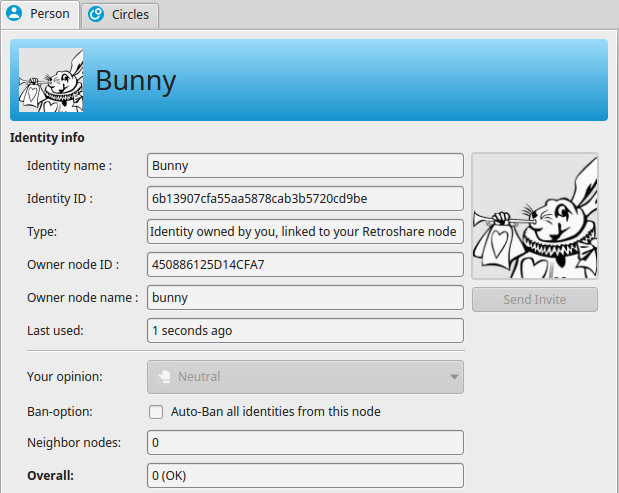
Task: Open the Your opinion dropdown
Action: pos(305,377)
